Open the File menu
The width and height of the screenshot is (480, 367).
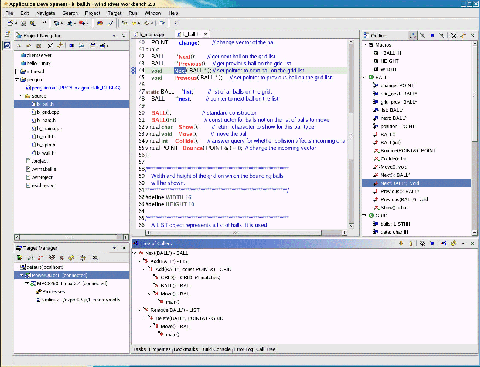point(10,13)
